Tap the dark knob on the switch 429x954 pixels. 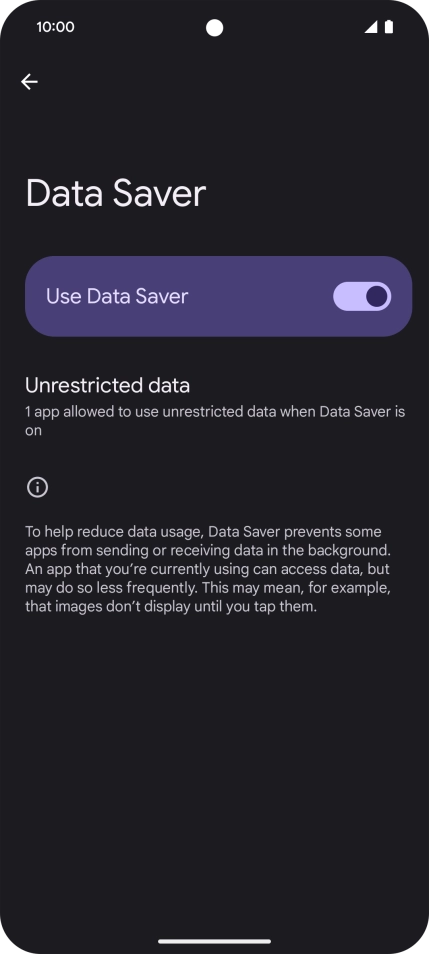point(377,296)
